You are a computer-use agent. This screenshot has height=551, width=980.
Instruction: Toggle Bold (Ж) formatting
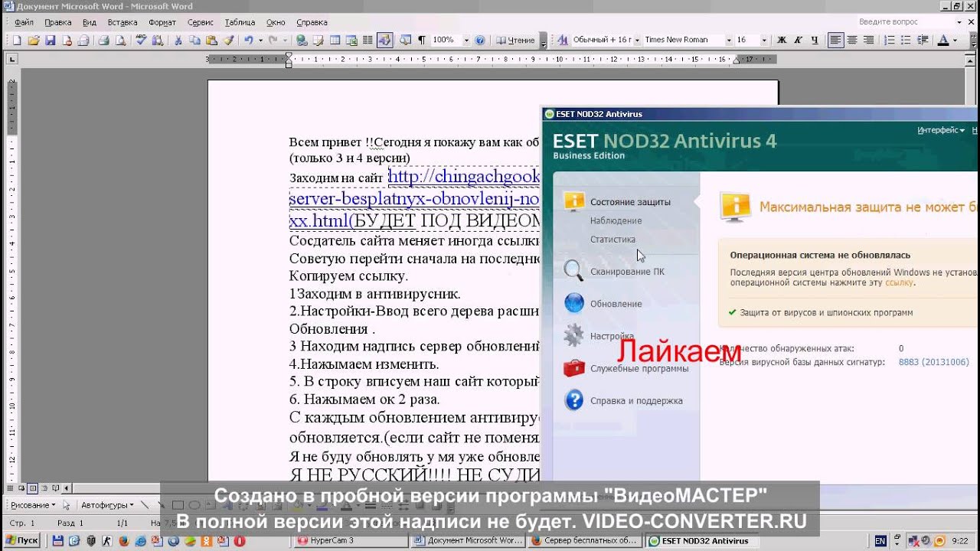[x=782, y=40]
